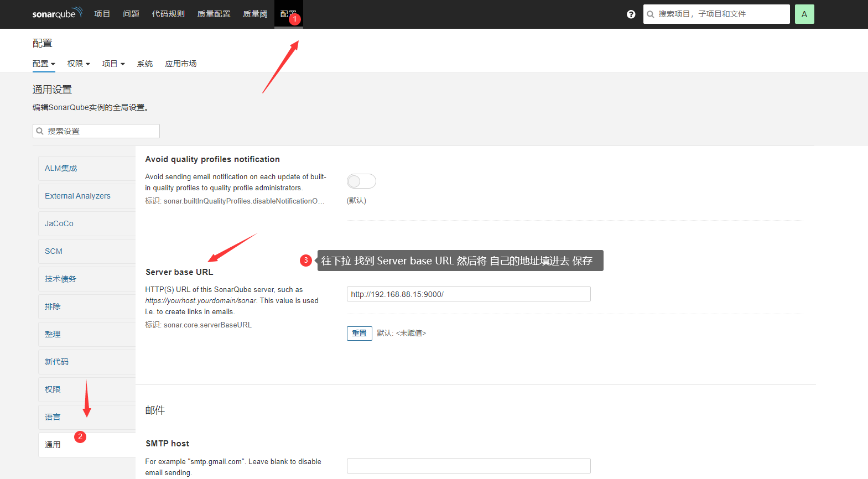Click Avoid quality profiles notification heading
The height and width of the screenshot is (479, 868).
click(x=212, y=159)
